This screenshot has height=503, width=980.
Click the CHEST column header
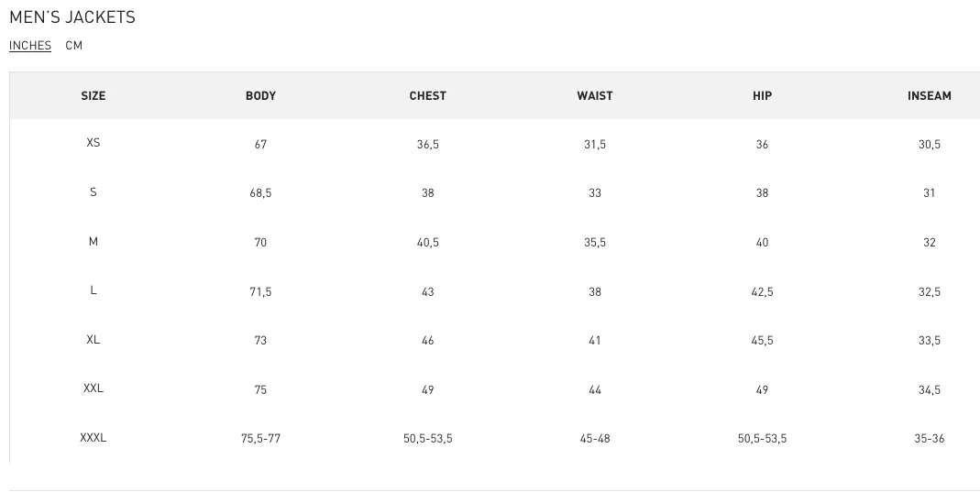click(x=427, y=95)
